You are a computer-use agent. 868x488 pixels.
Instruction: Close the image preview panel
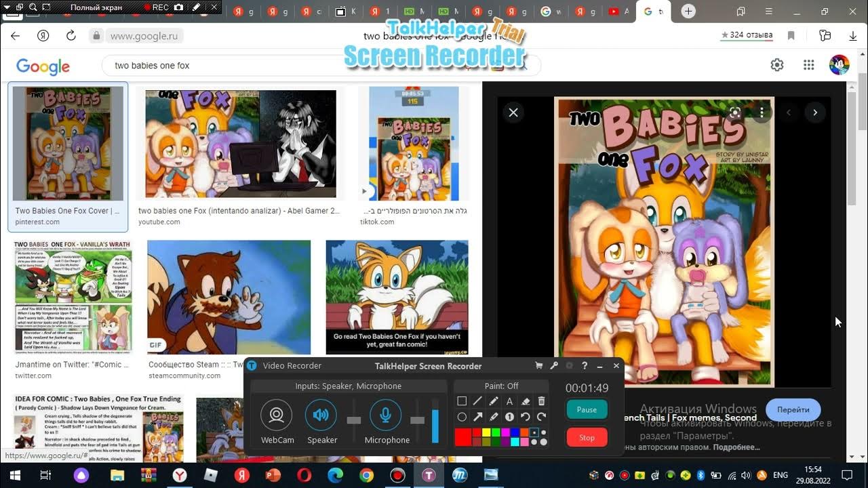pos(513,113)
